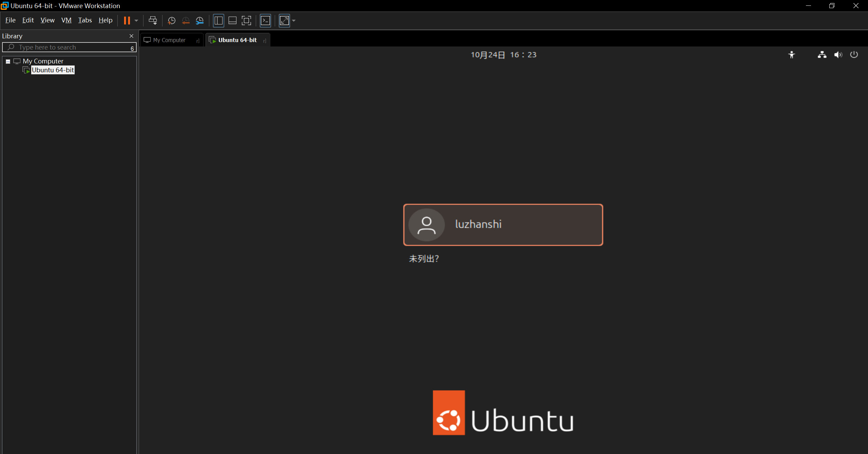Toggle the console view button
The height and width of the screenshot is (454, 868).
(265, 21)
